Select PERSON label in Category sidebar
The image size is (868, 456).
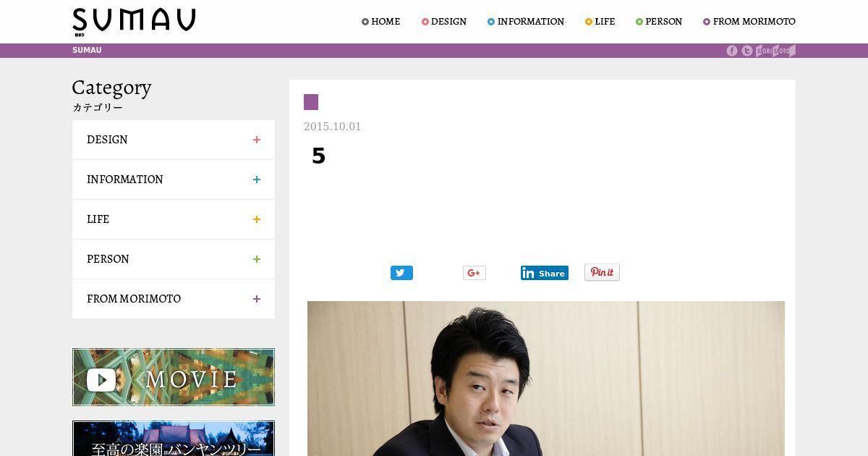(108, 259)
